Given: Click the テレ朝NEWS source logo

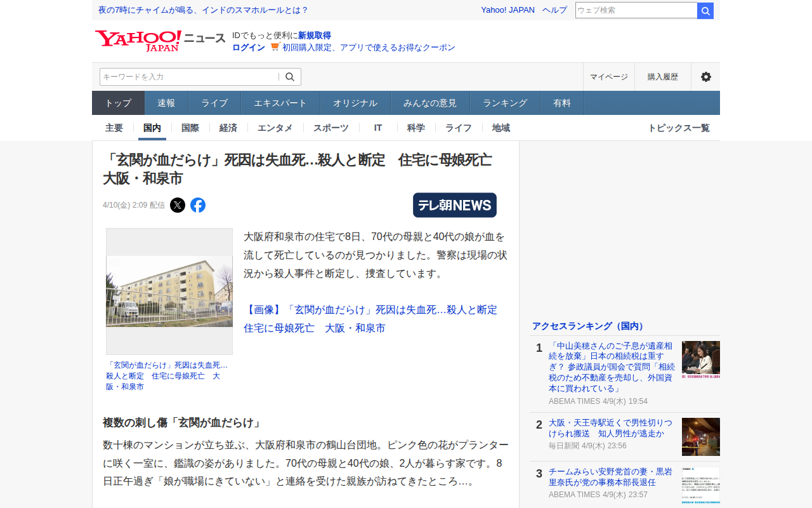Looking at the screenshot, I should [454, 205].
